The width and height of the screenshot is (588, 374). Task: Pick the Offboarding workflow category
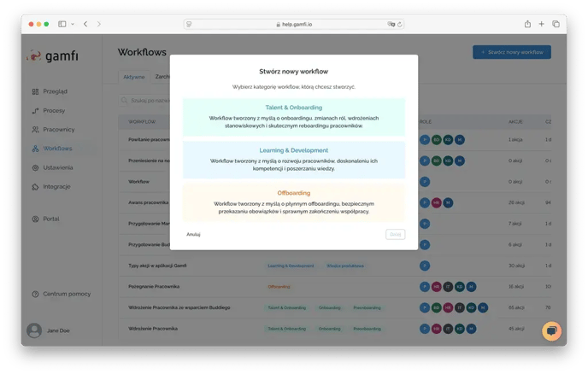pyautogui.click(x=293, y=202)
